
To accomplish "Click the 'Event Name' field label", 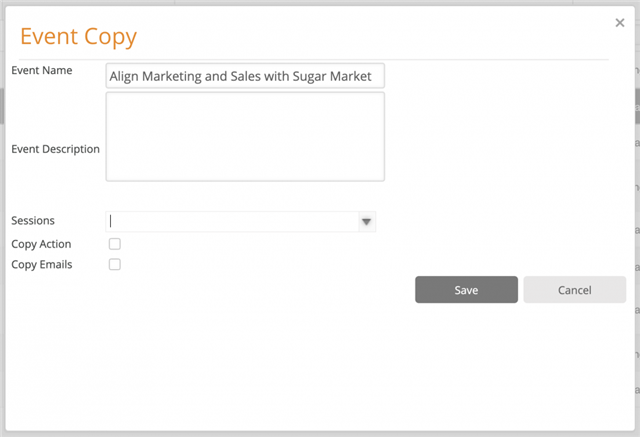I will tap(42, 70).
